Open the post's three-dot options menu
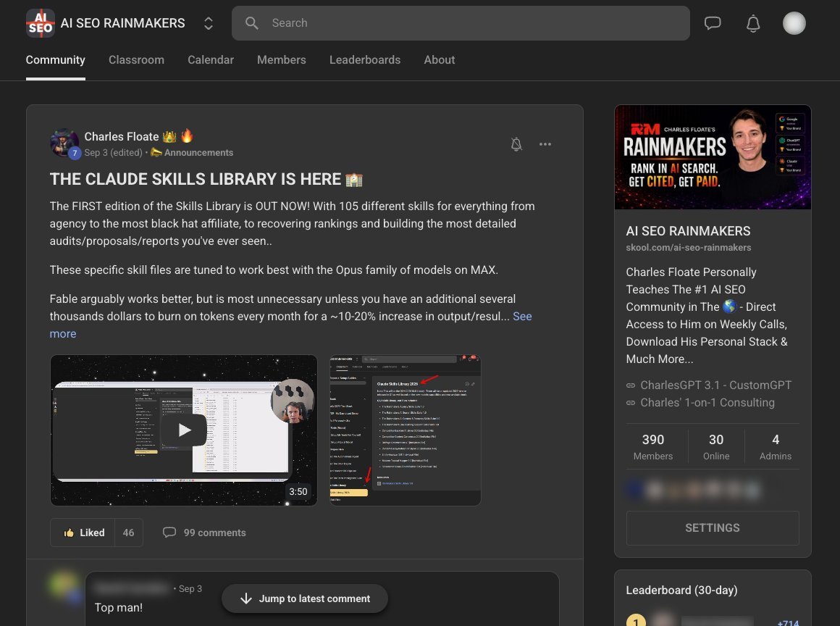The width and height of the screenshot is (840, 626). 545,144
